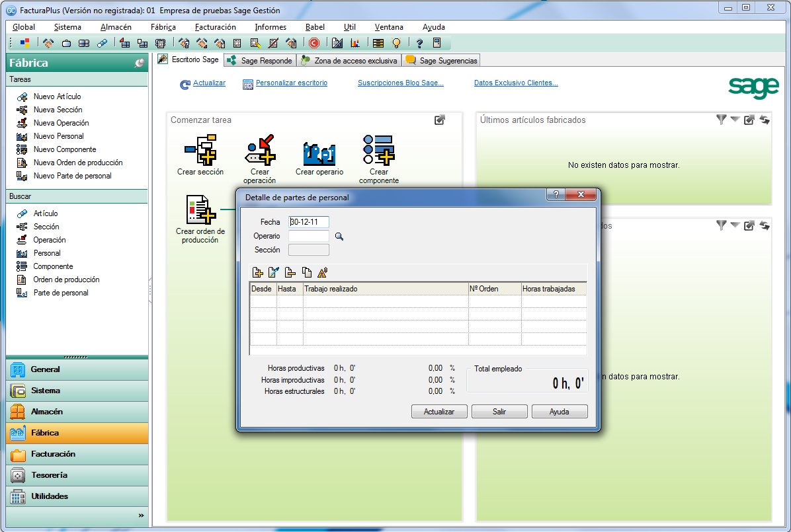Open dropdown arrow in Últimos artículos fabricados panel
The width and height of the screenshot is (791, 532).
(x=735, y=120)
